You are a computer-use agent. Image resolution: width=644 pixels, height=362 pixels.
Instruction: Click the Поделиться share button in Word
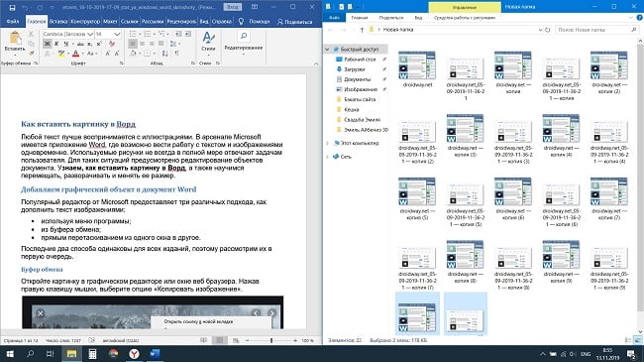click(295, 22)
